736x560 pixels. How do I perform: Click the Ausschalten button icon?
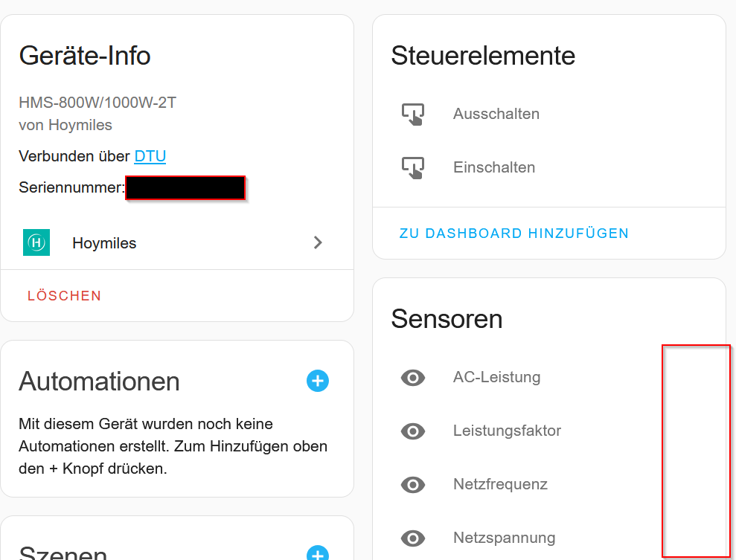[413, 114]
